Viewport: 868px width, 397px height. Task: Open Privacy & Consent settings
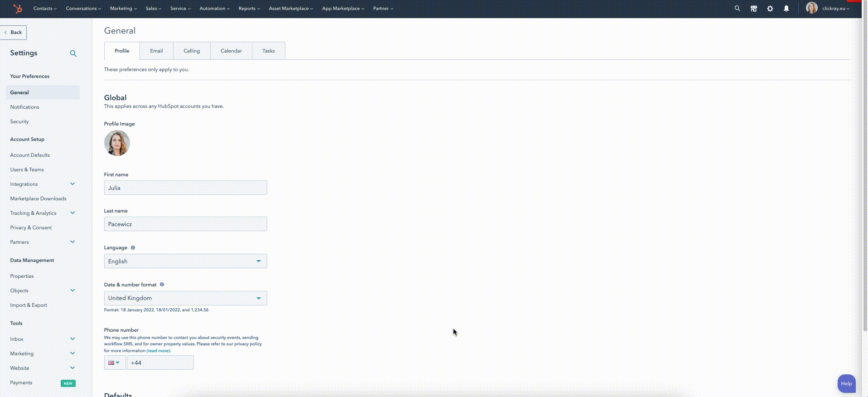(31, 228)
